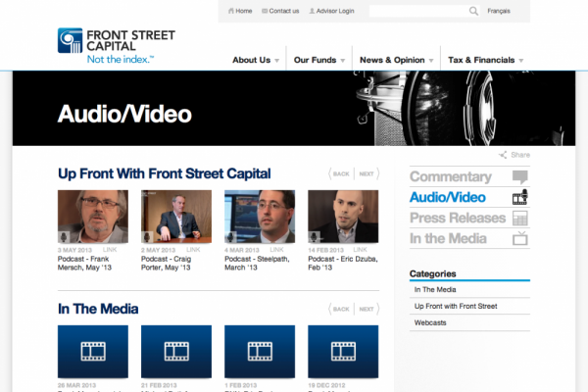The image size is (588, 392).
Task: Select Webcasts category
Action: tap(430, 322)
